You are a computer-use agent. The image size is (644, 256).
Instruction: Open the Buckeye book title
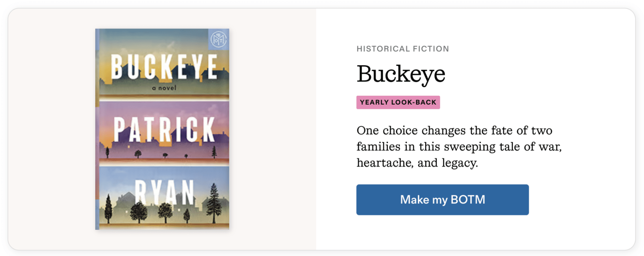pyautogui.click(x=401, y=74)
